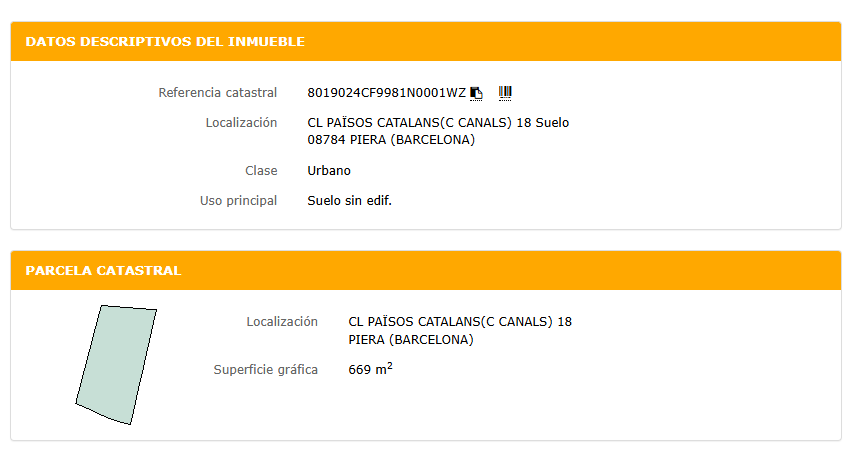
Task: Click the 'Superficie gráfica' label
Action: (x=266, y=370)
